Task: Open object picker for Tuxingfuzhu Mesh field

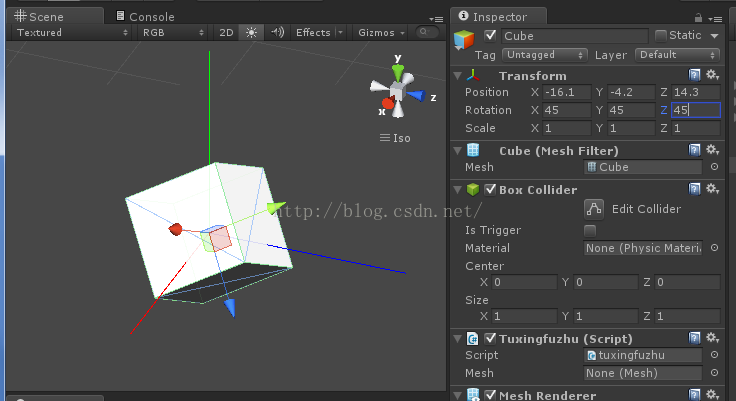Action: point(714,373)
